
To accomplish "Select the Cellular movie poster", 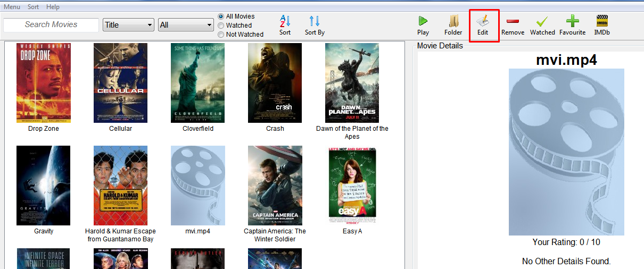I will (x=120, y=83).
